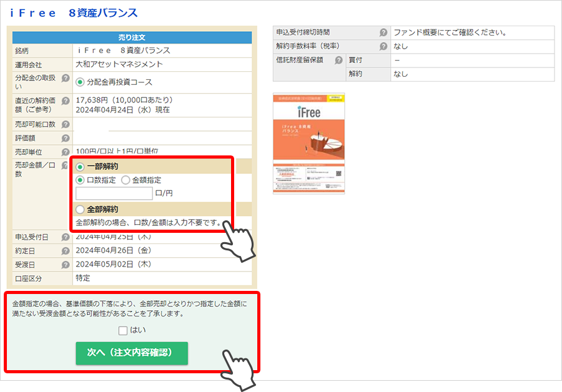The height and width of the screenshot is (392, 562).
Task: Open help icon for 申込受付締切時間
Action: (383, 32)
